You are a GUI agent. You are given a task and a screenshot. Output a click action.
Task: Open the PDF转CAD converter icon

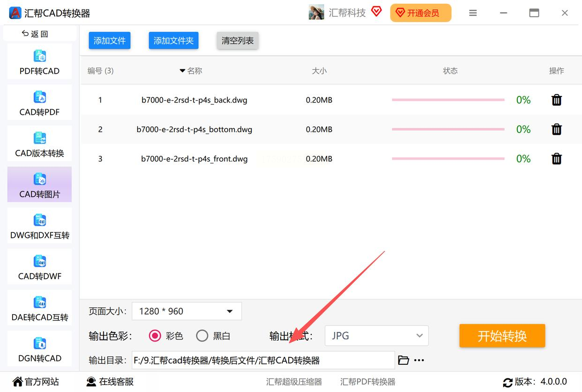[40, 56]
